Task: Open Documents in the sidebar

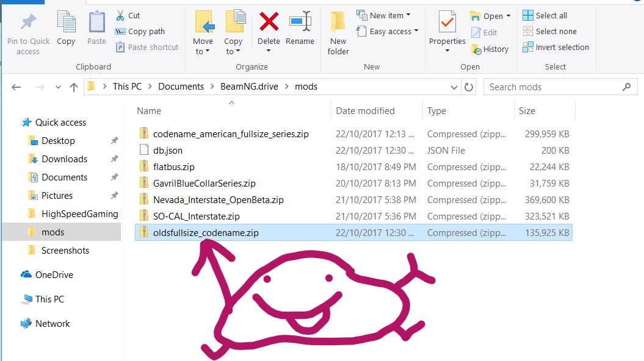Action: pos(58,177)
